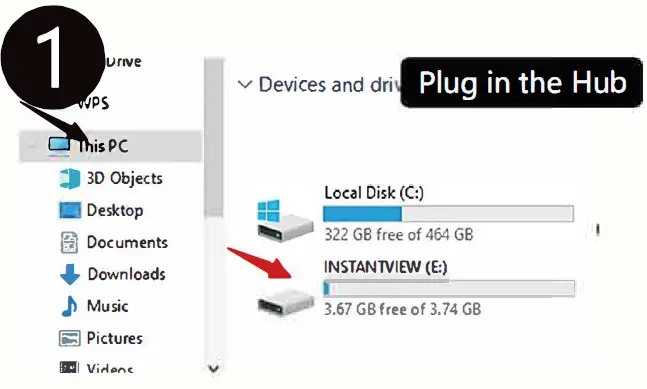This screenshot has height=389, width=647.
Task: Click the Videos filmstrip icon
Action: pyautogui.click(x=69, y=367)
